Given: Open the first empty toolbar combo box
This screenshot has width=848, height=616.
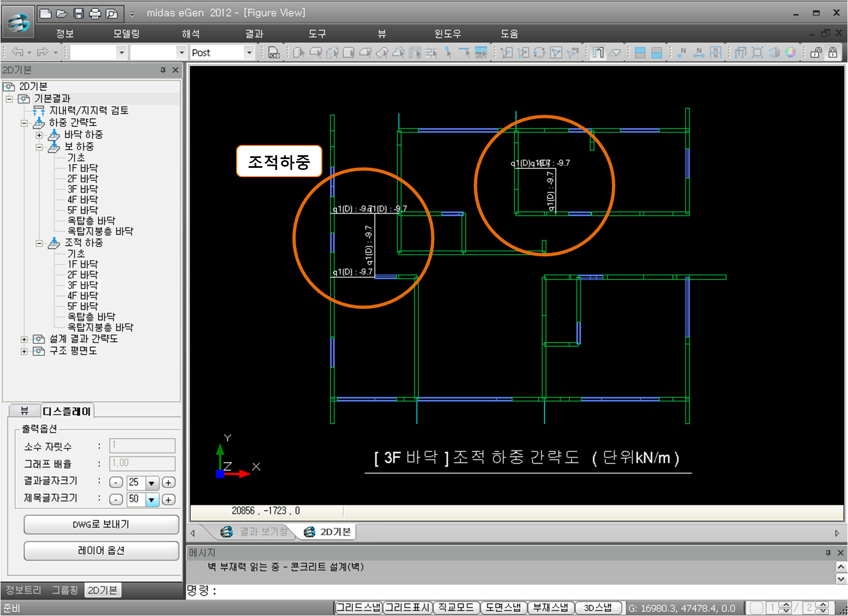Looking at the screenshot, I should [x=121, y=52].
